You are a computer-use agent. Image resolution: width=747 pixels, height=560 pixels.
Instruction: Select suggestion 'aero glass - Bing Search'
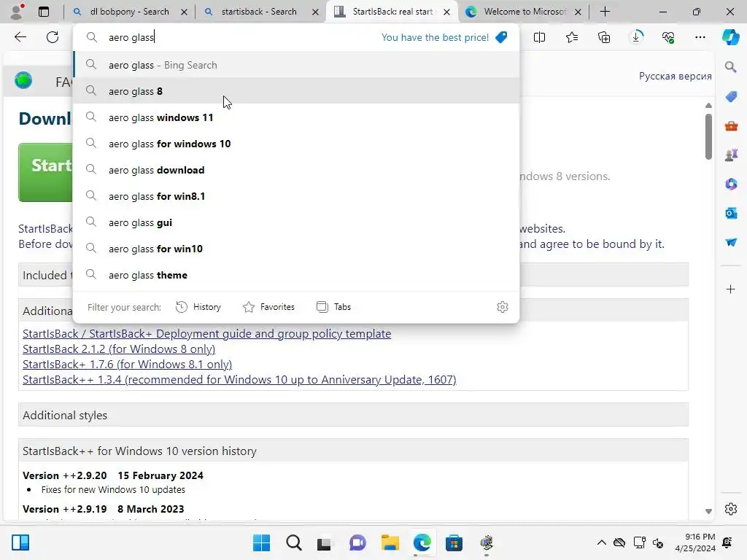[296, 65]
